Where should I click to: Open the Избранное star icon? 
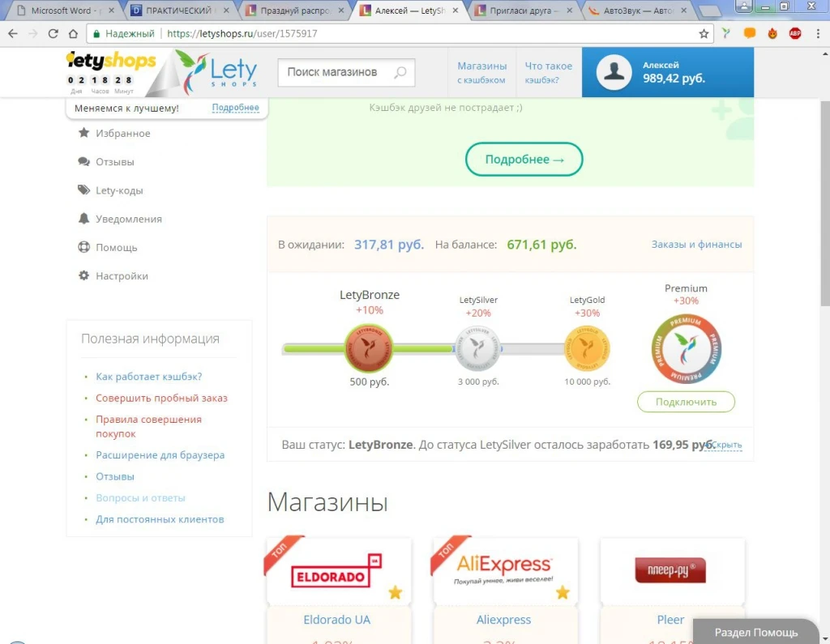pyautogui.click(x=83, y=133)
